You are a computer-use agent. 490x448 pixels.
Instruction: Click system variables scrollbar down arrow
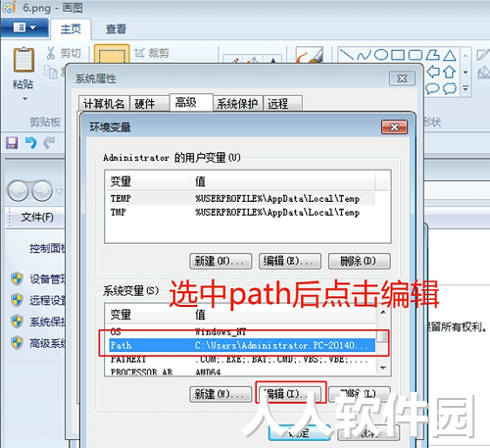[383, 368]
